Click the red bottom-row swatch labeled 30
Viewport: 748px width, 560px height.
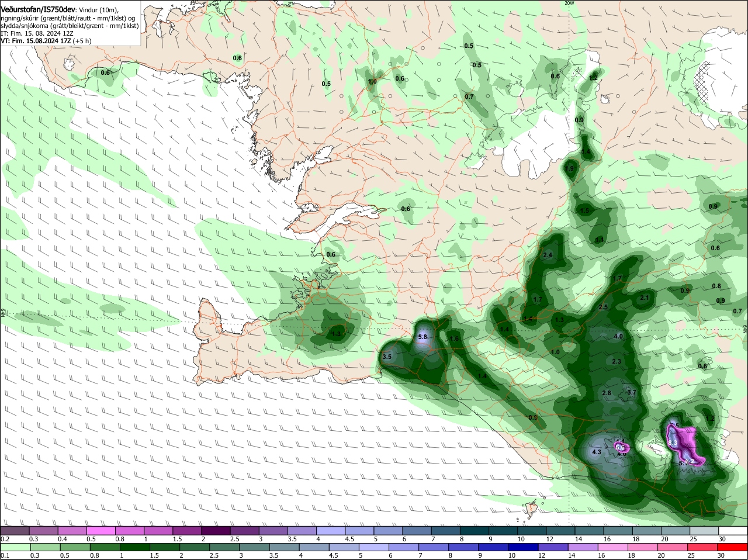[733, 548]
